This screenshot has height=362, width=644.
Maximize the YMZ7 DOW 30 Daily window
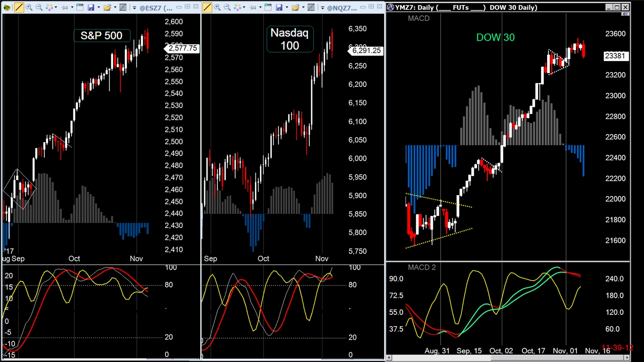(617, 7)
